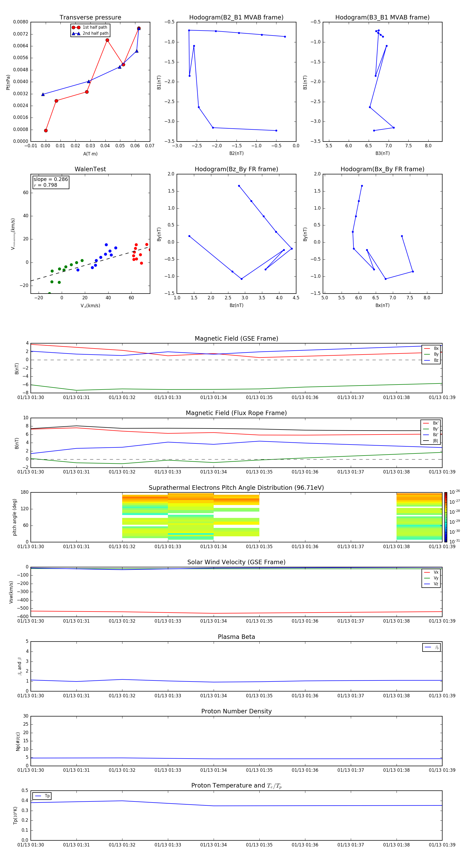This screenshot has height=868, width=473.
Task: Click the 'Vy' legend entry in velocity plot
Action: (x=431, y=578)
